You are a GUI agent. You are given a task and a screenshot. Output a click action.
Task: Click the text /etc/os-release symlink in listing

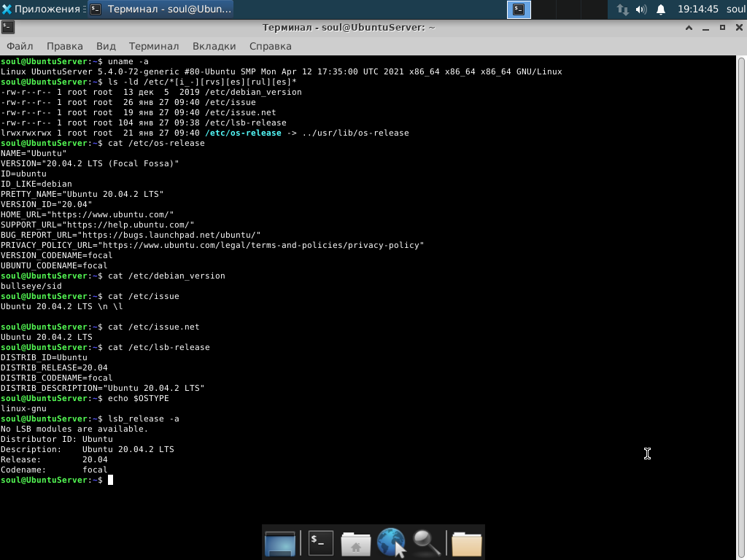243,133
